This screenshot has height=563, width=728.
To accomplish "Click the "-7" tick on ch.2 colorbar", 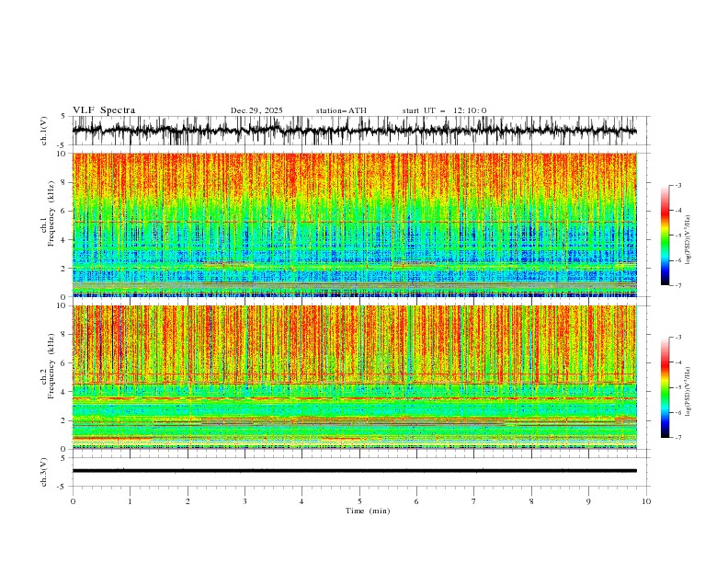I will pyautogui.click(x=678, y=438).
